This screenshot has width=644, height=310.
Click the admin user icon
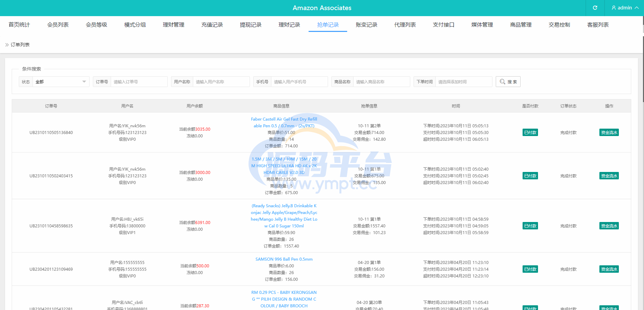[614, 8]
